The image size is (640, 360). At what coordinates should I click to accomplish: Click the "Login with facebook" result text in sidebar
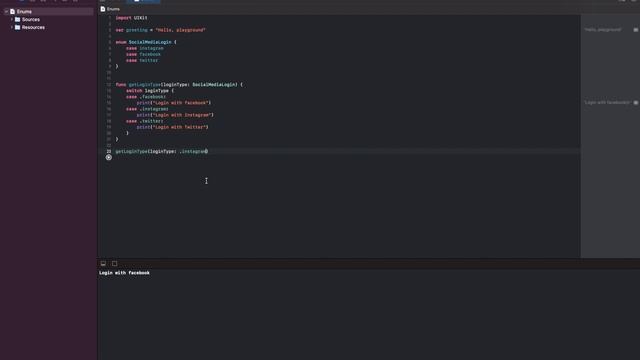pyautogui.click(x=607, y=102)
